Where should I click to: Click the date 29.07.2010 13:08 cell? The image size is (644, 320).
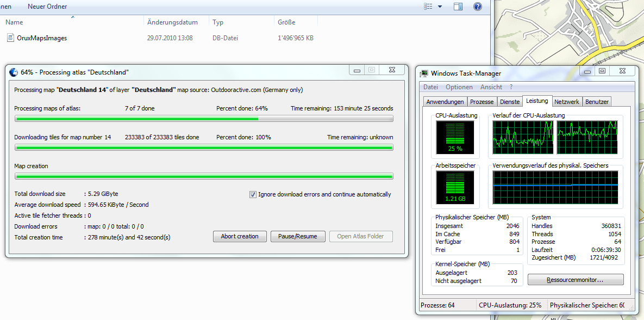[170, 38]
